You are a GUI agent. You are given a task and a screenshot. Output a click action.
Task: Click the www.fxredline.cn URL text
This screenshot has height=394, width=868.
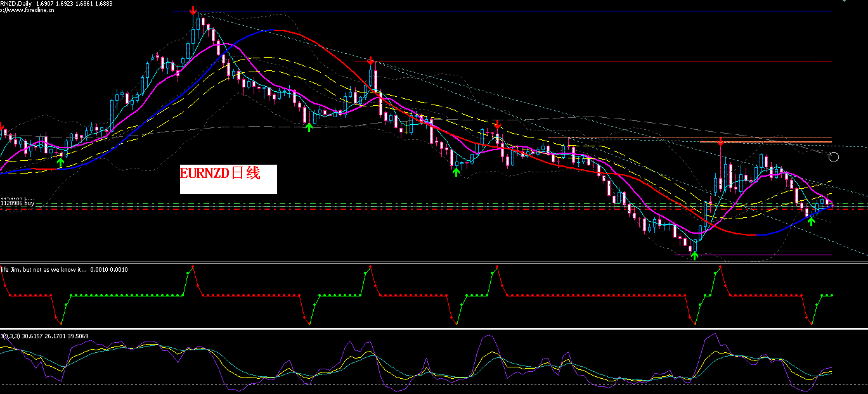click(x=27, y=10)
